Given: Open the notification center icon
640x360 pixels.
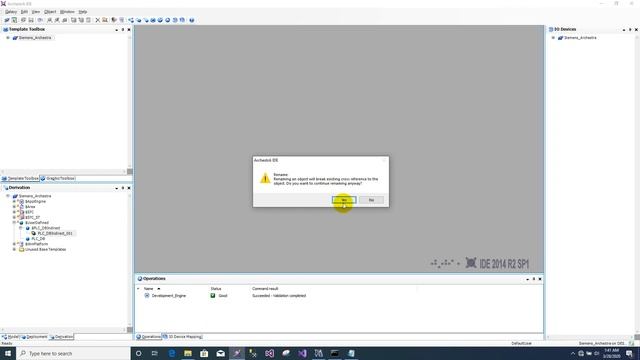Looking at the screenshot, I should tap(629, 353).
